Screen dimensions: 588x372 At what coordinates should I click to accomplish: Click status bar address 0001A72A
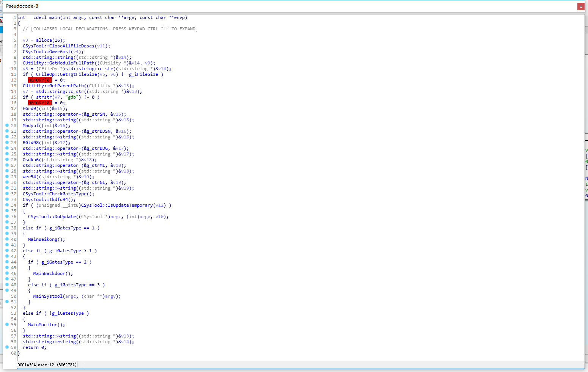(27, 365)
